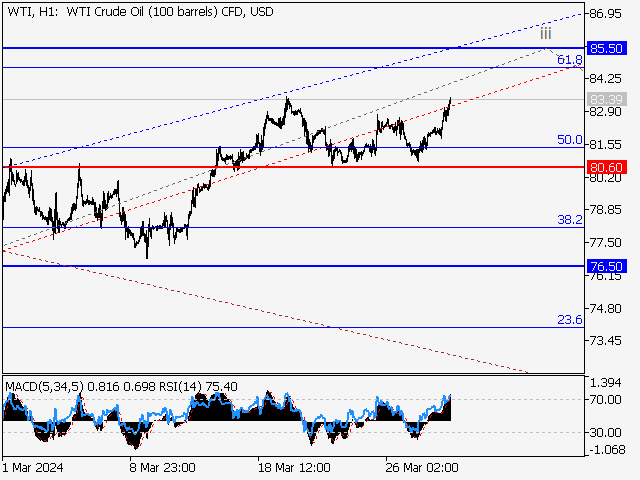Click the '8 Mar 23:00' time label

coord(162,468)
